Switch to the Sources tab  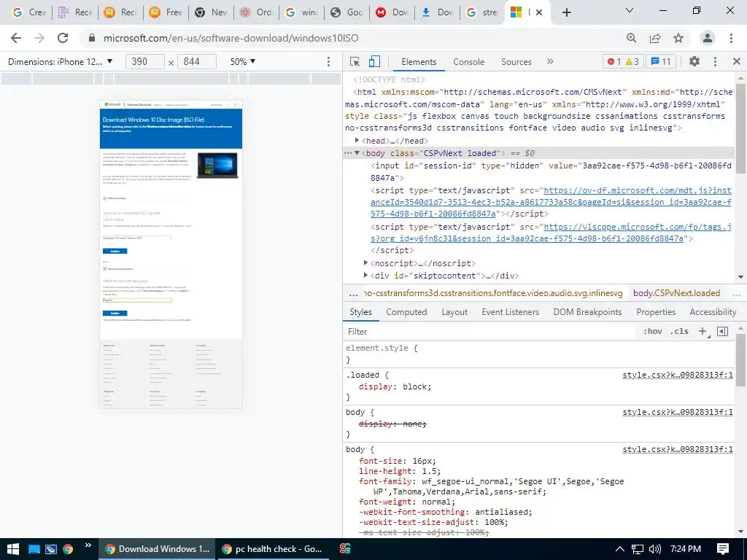[516, 62]
